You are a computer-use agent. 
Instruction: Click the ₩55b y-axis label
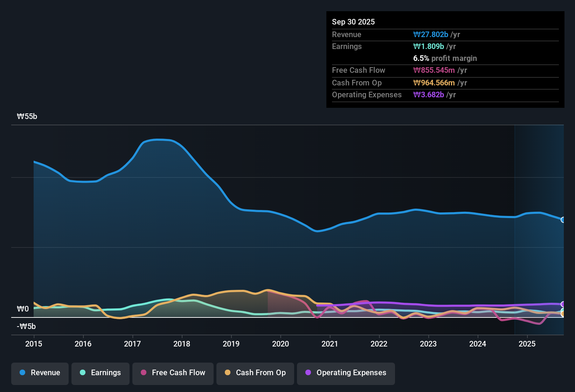point(27,116)
